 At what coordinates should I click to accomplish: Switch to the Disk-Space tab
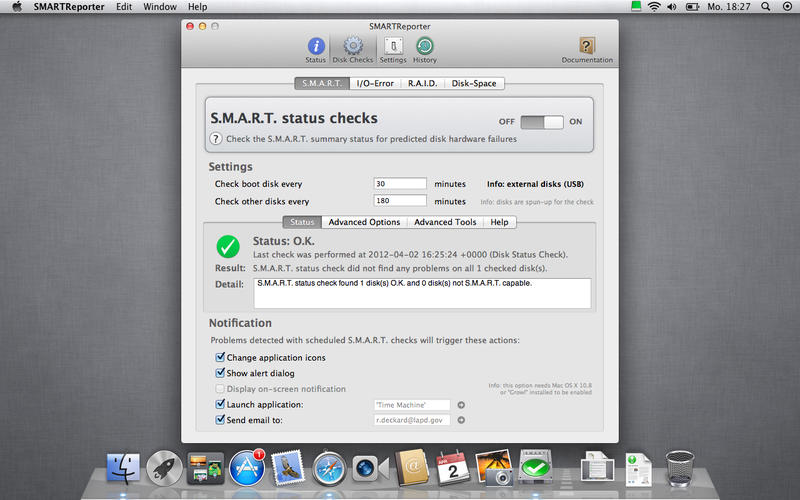pyautogui.click(x=474, y=83)
